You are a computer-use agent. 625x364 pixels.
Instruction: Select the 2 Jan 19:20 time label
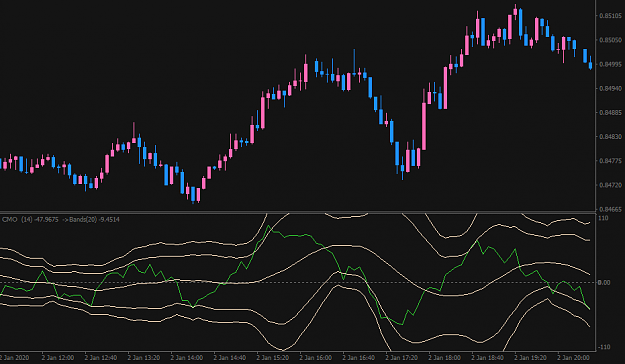tap(531, 358)
